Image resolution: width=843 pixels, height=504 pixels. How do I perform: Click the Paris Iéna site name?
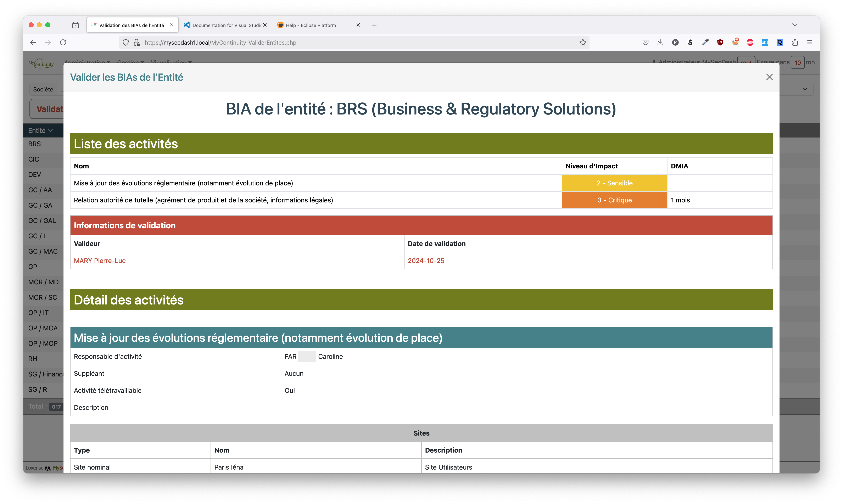(x=229, y=467)
